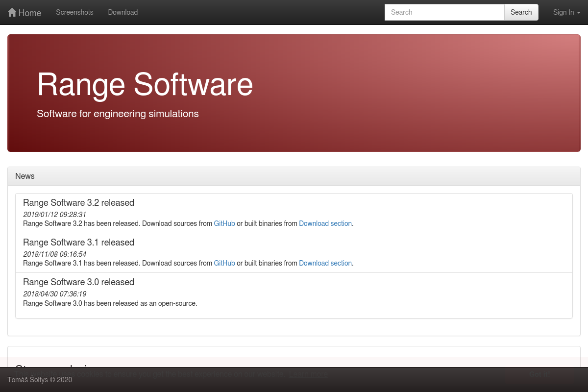
Task: Open the Screenshots page
Action: [74, 12]
